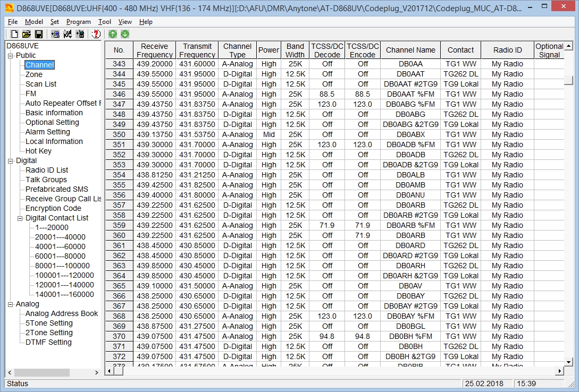Click the New file toolbar icon
Image resolution: width=579 pixels, height=392 pixels.
pyautogui.click(x=14, y=34)
